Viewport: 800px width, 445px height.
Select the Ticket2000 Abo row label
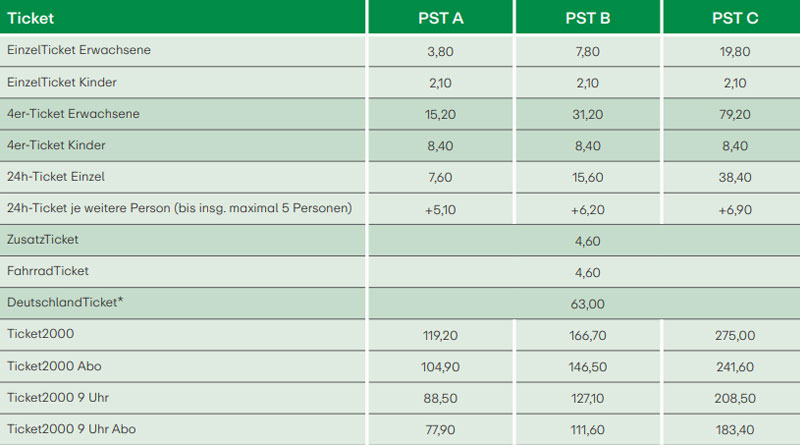point(54,366)
